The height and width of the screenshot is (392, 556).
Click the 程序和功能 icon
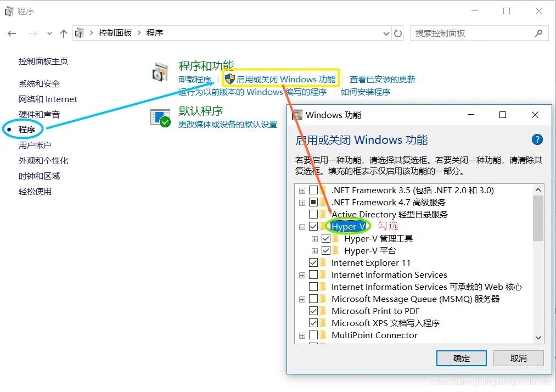point(160,72)
